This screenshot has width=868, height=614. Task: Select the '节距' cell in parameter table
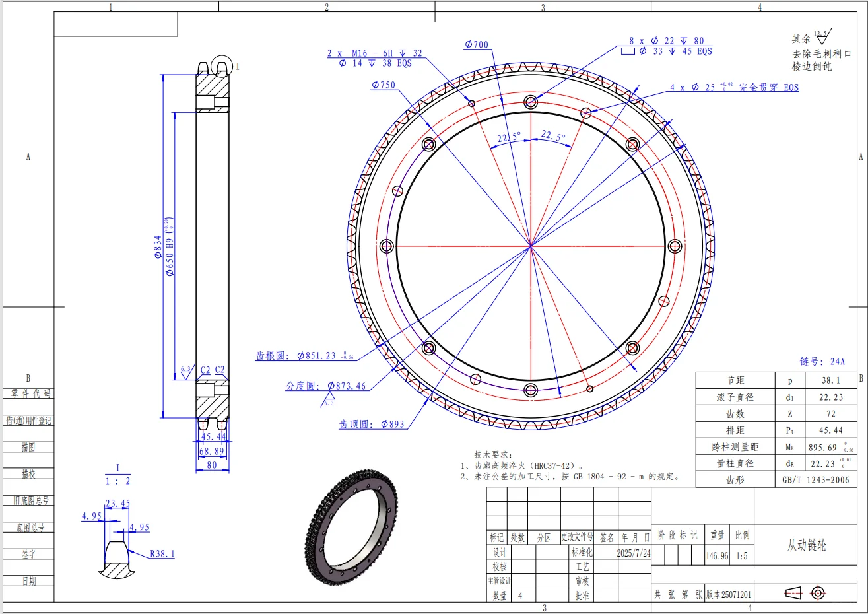point(735,381)
